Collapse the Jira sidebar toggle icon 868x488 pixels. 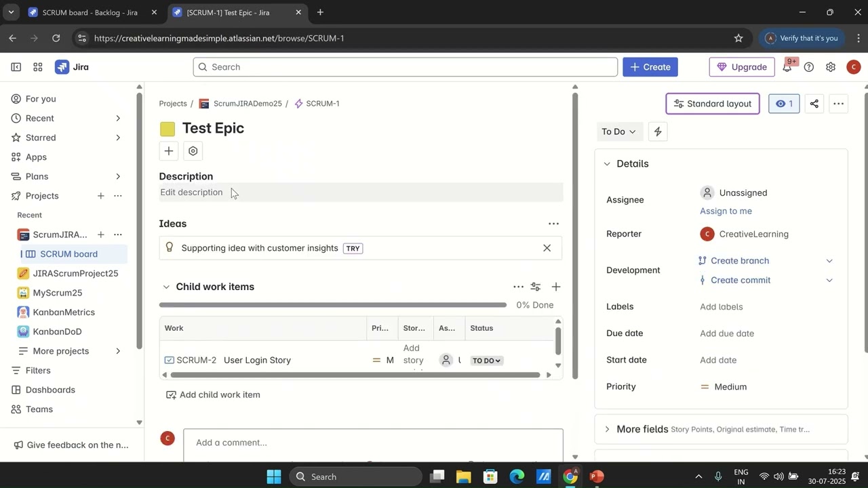point(16,67)
